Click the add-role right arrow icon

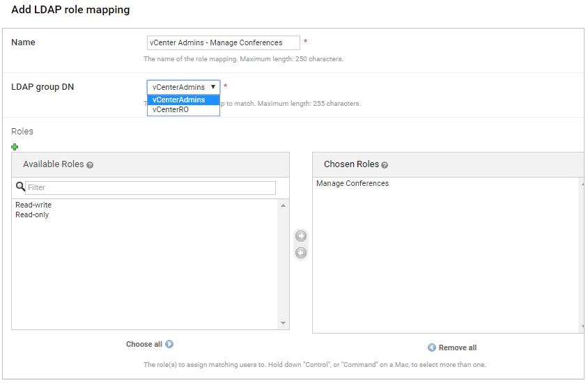[301, 236]
